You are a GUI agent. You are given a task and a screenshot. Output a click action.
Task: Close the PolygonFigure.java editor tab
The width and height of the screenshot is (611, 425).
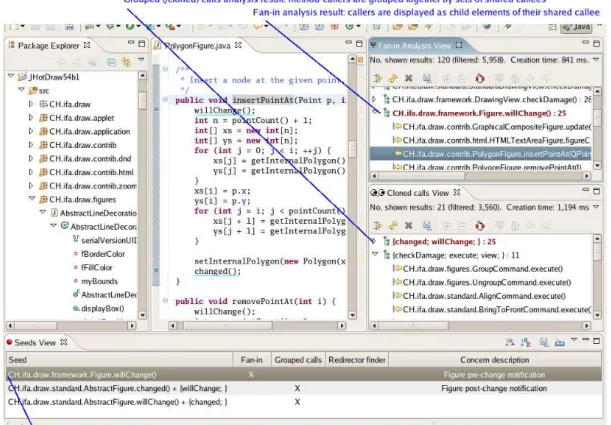[x=238, y=45]
